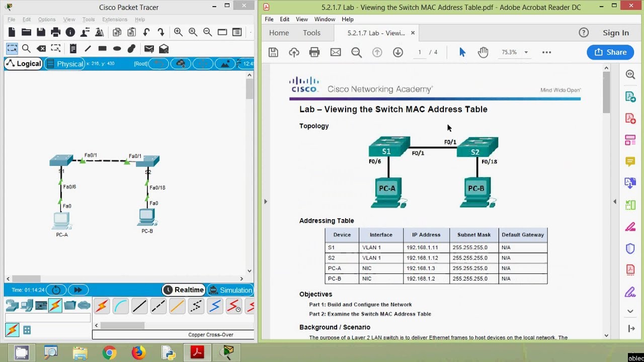The width and height of the screenshot is (644, 362).
Task: Print from Packet Tracer toolbar
Action: tap(56, 32)
